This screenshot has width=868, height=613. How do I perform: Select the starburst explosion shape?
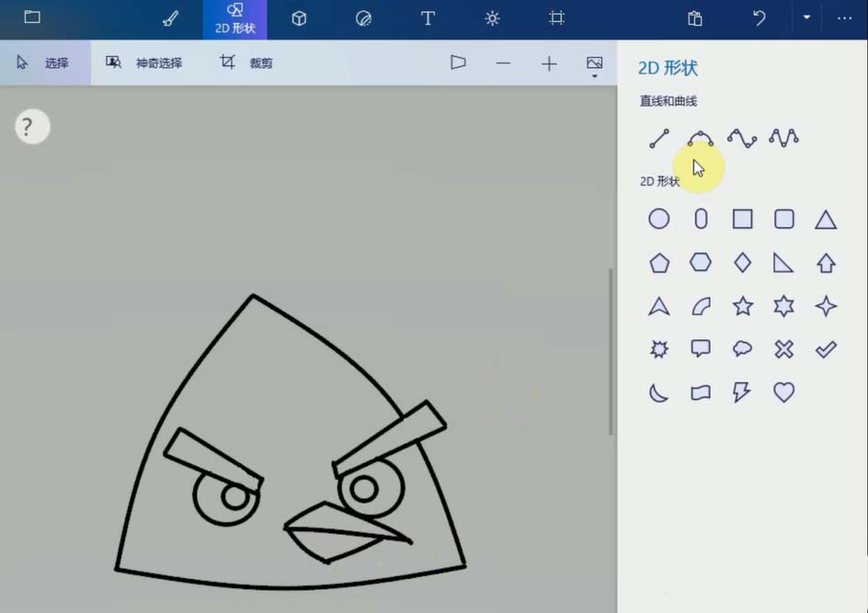[658, 349]
